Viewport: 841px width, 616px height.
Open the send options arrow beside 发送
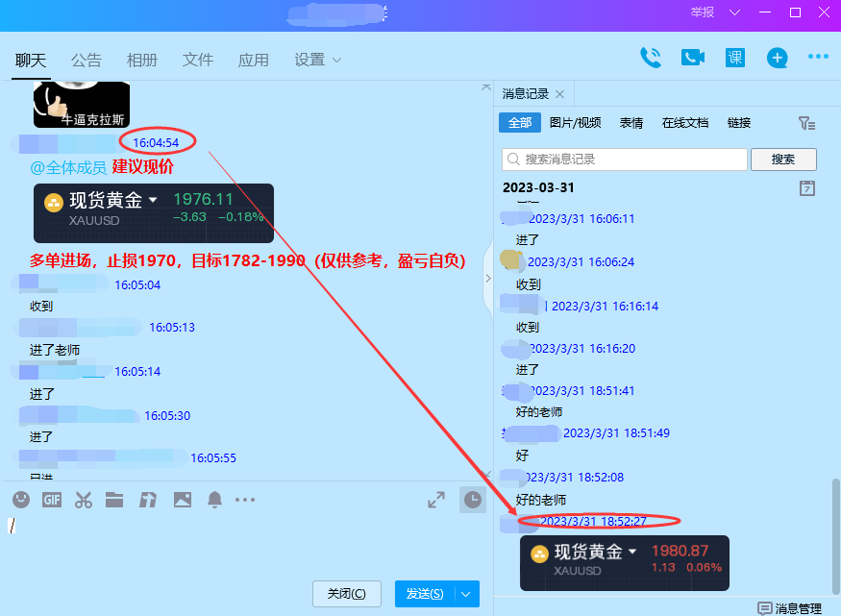pyautogui.click(x=466, y=594)
